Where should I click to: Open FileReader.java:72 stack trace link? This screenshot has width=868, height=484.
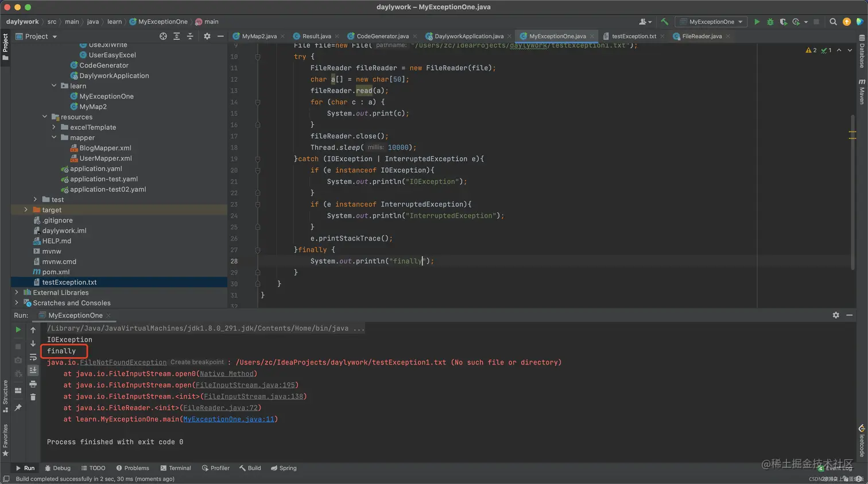coord(220,408)
